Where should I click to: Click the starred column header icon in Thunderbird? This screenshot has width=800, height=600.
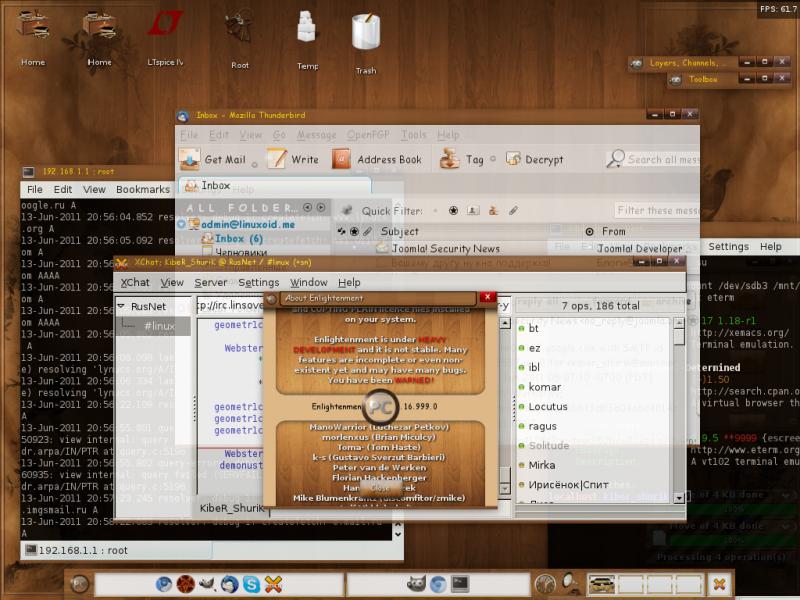354,232
